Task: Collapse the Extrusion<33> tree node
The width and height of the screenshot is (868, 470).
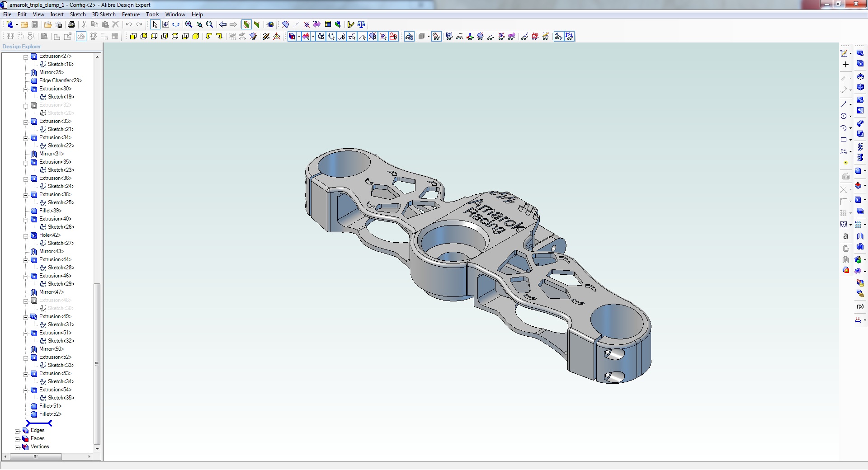Action: [x=26, y=122]
